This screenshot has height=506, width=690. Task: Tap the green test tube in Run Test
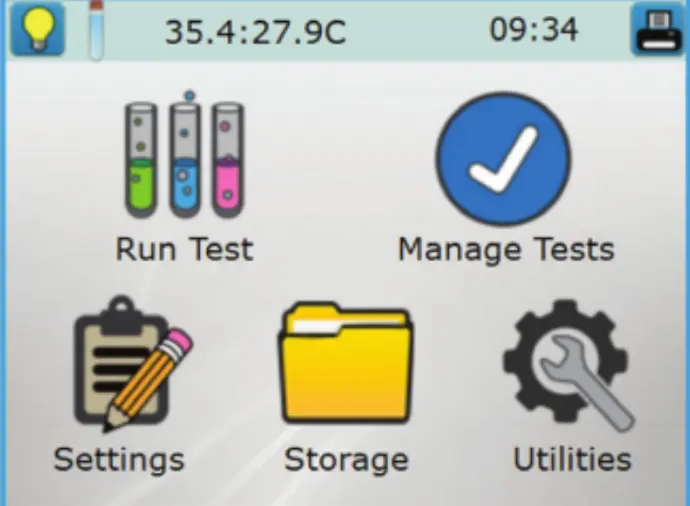[x=141, y=160]
